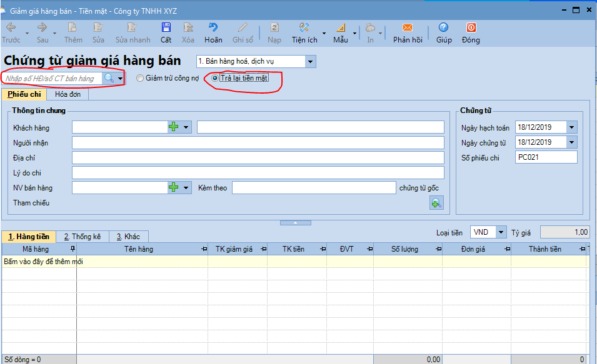Pin the Số lượng column
The height and width of the screenshot is (364, 597).
(439, 249)
